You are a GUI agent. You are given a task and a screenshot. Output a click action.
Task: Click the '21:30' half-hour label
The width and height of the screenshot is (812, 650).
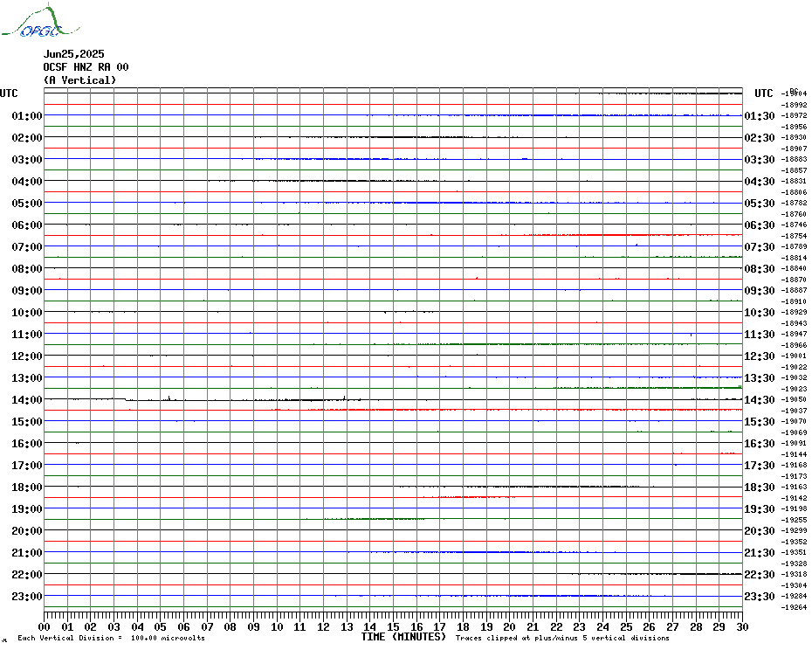pyautogui.click(x=760, y=552)
